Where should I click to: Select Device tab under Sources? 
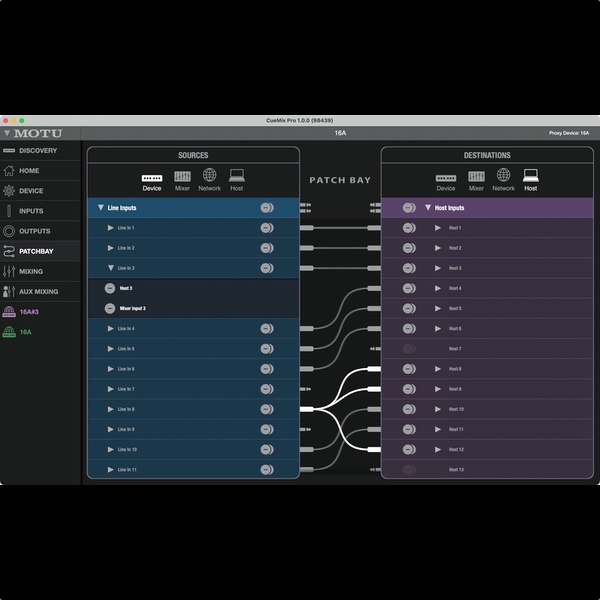click(x=152, y=182)
